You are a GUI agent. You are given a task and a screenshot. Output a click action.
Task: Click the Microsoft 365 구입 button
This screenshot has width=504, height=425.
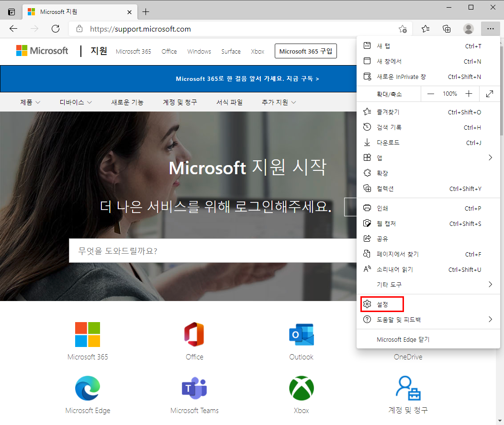(x=306, y=51)
